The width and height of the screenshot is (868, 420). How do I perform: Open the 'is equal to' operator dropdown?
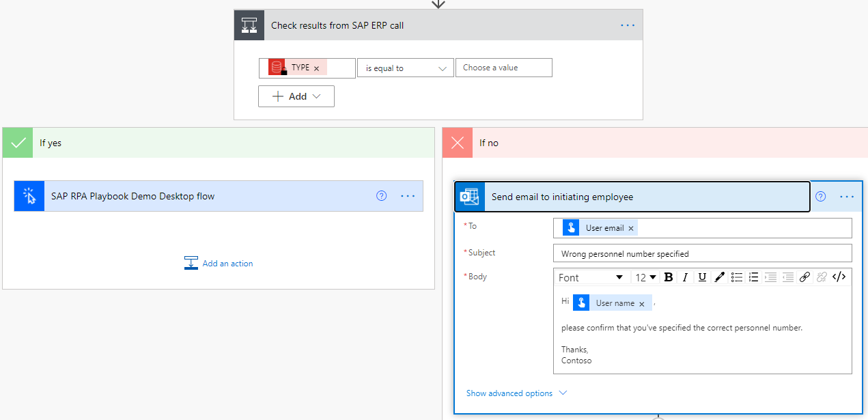click(406, 68)
